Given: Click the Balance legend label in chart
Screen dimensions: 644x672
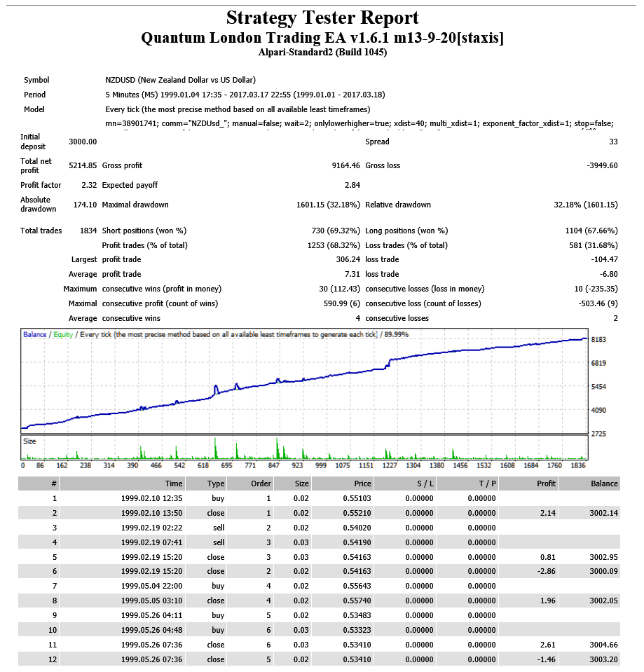Looking at the screenshot, I should coord(35,335).
